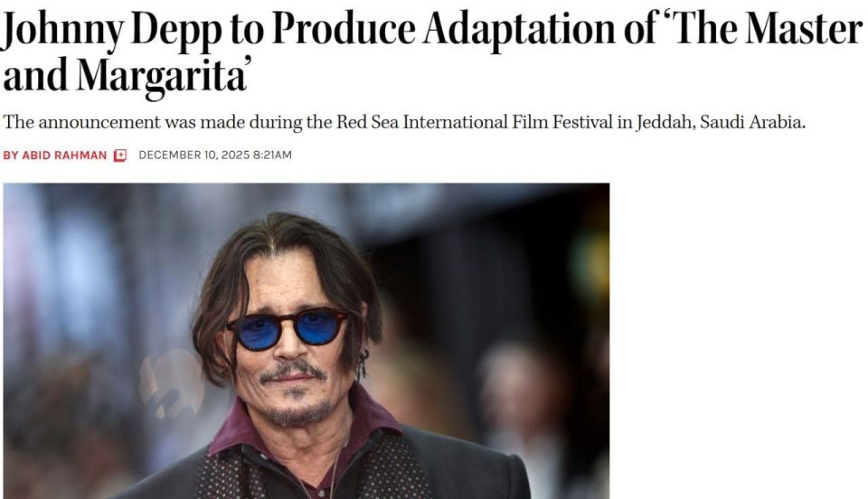Click the 8:21AM timestamp in the byline

[272, 155]
